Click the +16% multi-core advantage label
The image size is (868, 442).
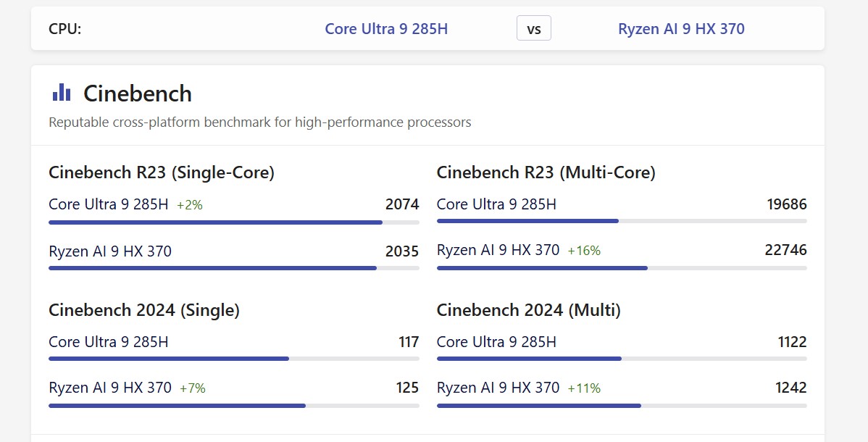(585, 250)
